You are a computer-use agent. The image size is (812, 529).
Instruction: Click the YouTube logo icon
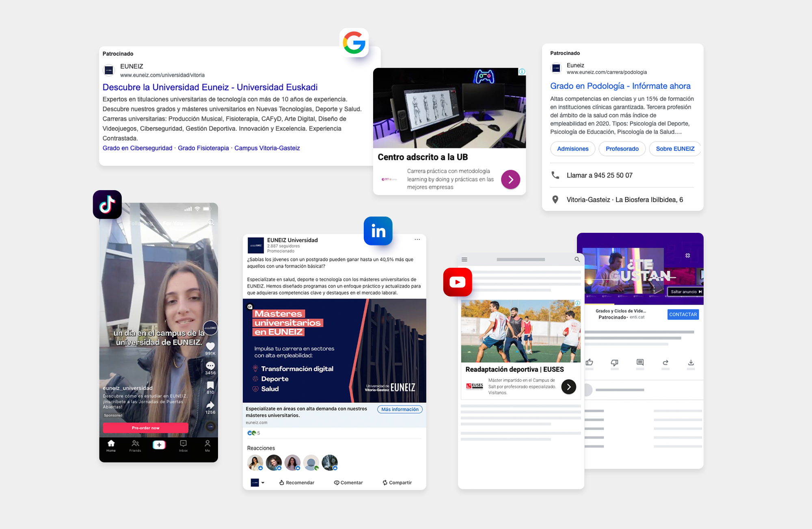[x=458, y=282]
